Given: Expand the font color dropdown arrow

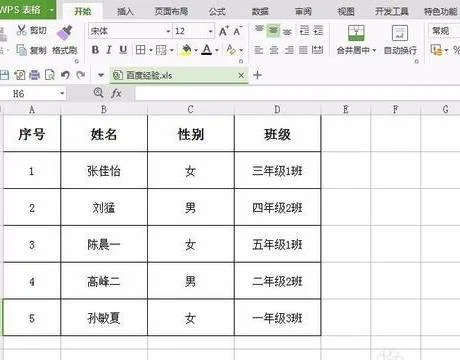Looking at the screenshot, I should pyautogui.click(x=217, y=50).
